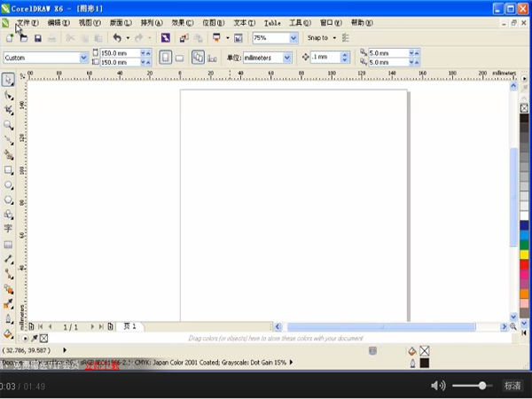Click the horizontal scrollbar thumb
Screen dimensions: 532x399
coord(381,326)
